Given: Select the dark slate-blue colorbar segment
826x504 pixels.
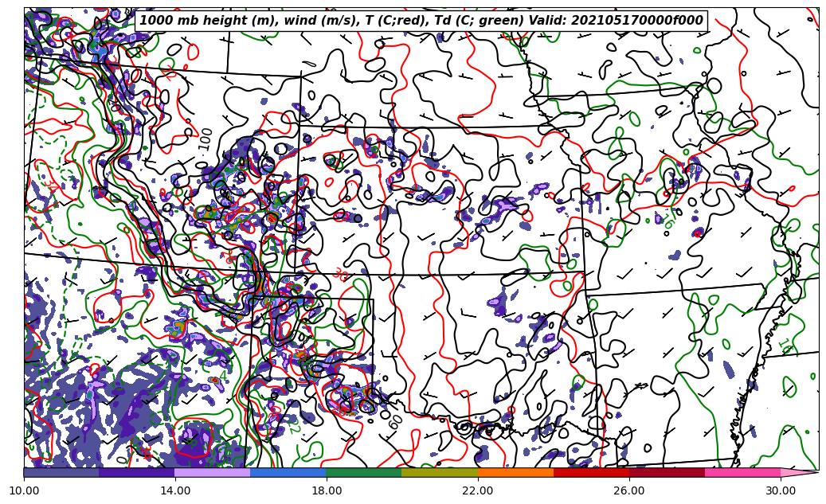Looking at the screenshot, I should pos(61,472).
